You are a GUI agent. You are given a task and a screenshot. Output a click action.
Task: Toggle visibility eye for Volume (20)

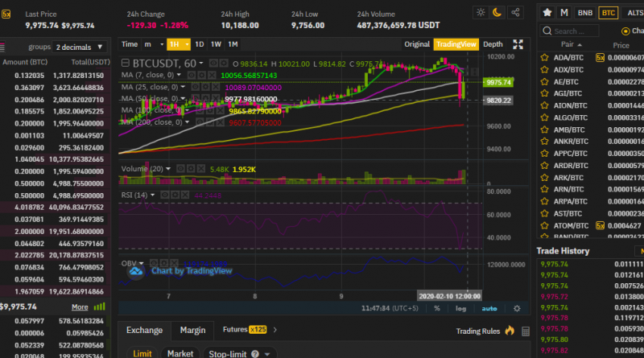pyautogui.click(x=180, y=169)
